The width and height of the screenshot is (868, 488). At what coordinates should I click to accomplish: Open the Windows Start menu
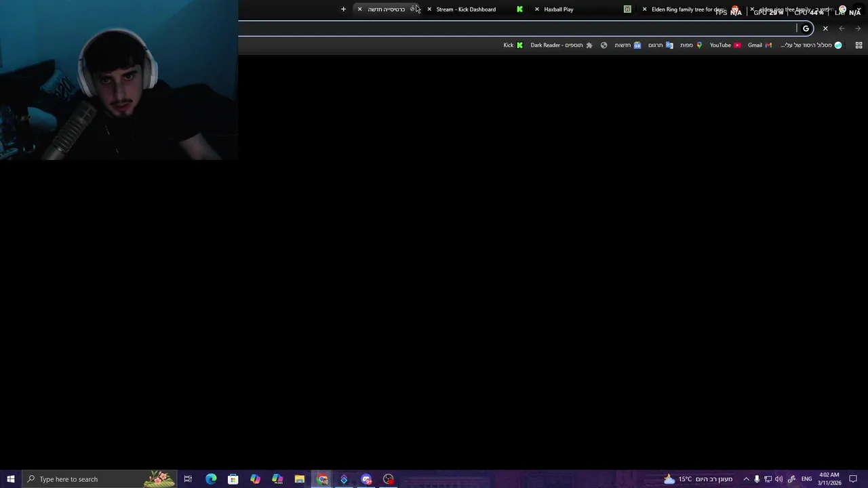click(11, 479)
